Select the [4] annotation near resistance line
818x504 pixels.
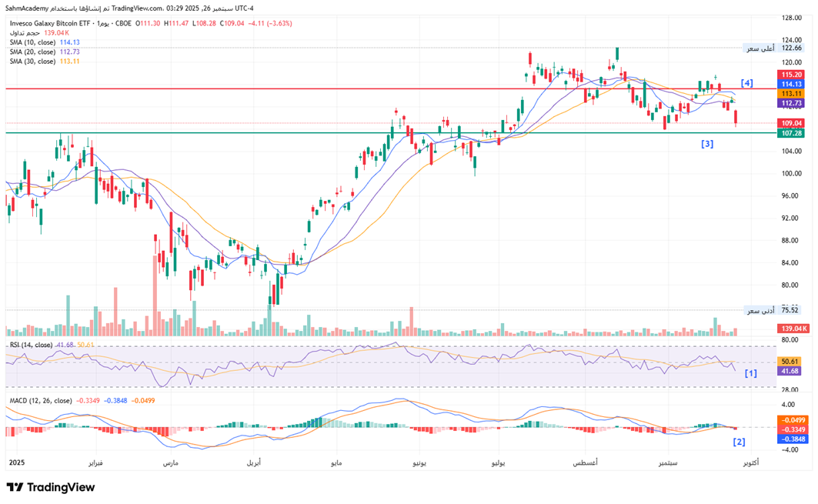(x=746, y=82)
